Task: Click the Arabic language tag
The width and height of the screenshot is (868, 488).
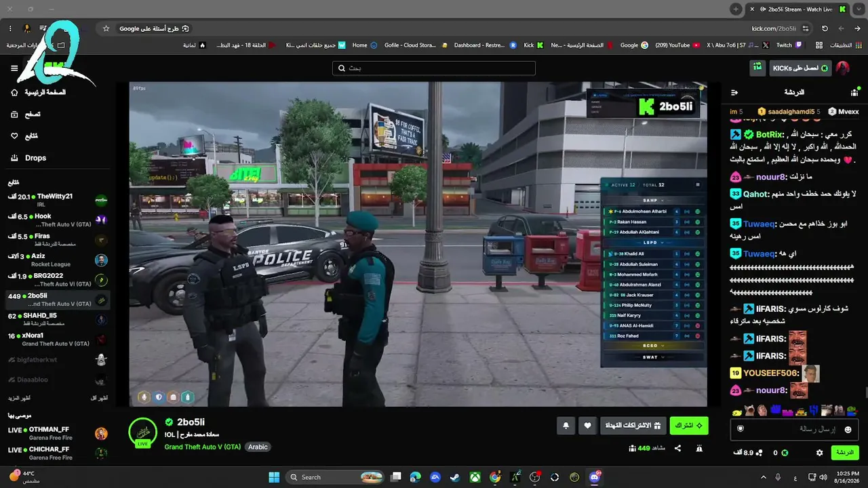Action: (258, 447)
